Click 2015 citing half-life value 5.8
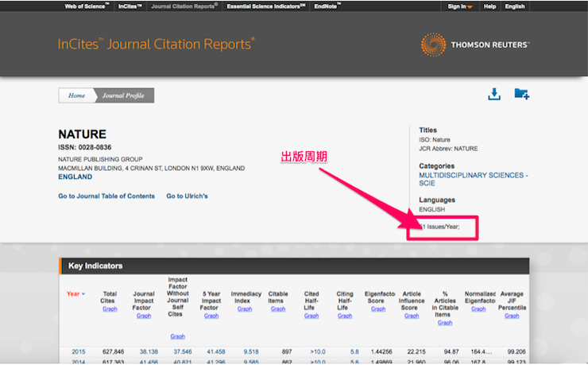Image resolution: width=588 pixels, height=365 pixels. tap(354, 351)
